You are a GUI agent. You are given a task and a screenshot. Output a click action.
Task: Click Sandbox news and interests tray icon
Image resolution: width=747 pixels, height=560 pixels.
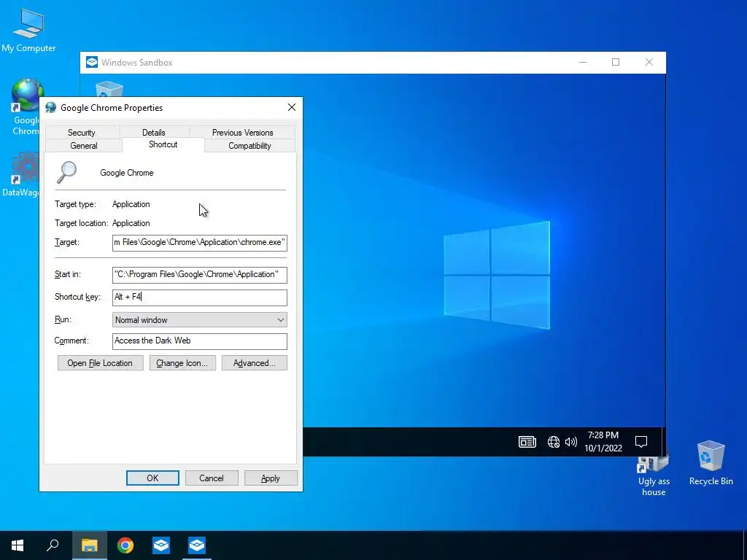527,442
